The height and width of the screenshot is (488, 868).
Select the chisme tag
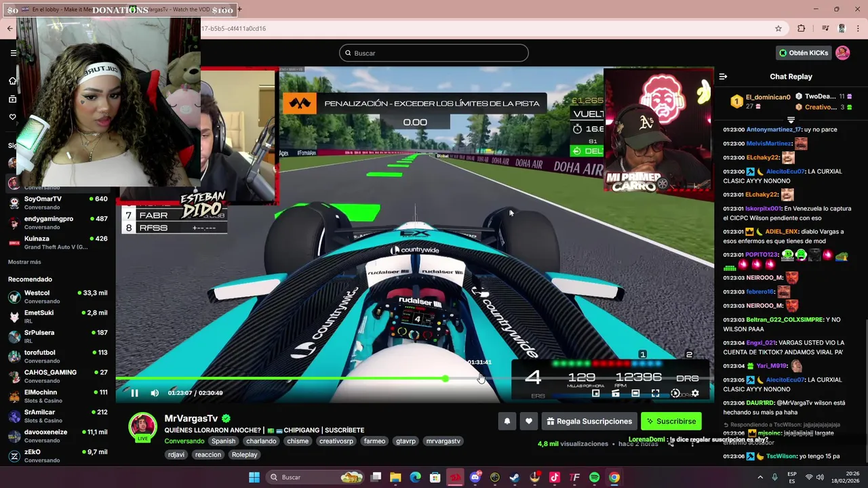[x=298, y=441]
